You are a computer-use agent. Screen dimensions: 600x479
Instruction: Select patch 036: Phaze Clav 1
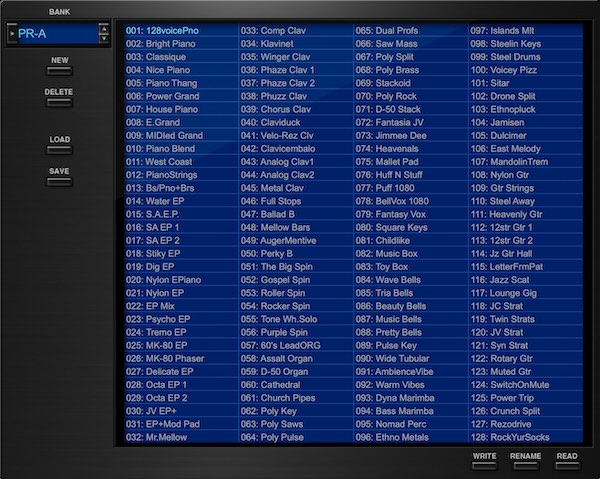pyautogui.click(x=296, y=70)
